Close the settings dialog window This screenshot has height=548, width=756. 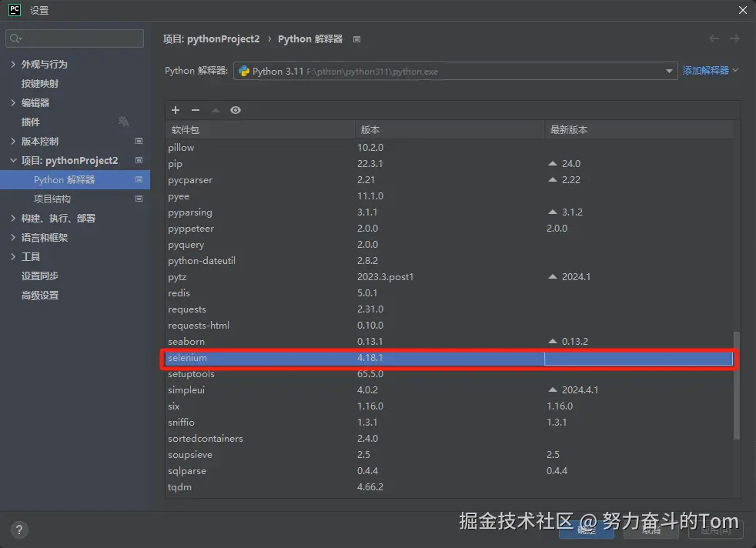pyautogui.click(x=743, y=10)
